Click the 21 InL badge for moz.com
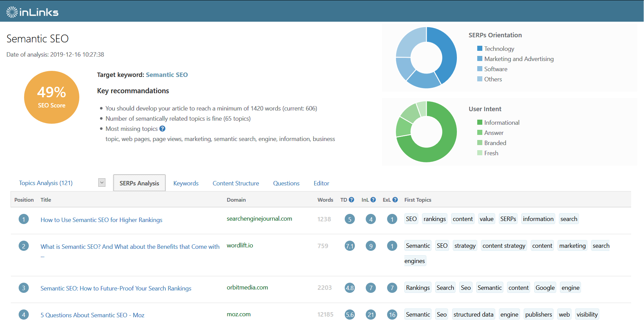This screenshot has width=644, height=322. tap(371, 315)
